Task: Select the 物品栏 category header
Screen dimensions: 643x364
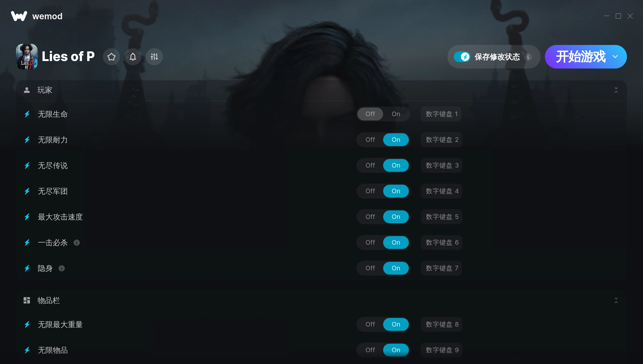Action: [x=322, y=300]
